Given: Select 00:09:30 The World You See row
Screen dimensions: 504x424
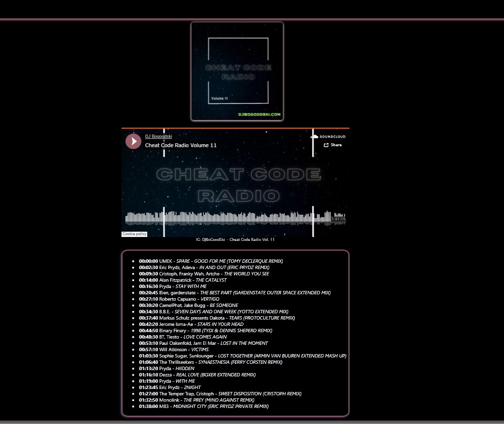Looking at the screenshot, I should click(204, 273).
